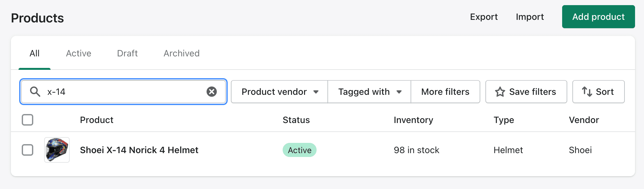Switch to the All tab
Viewport: 644px width, 189px height.
coord(35,53)
